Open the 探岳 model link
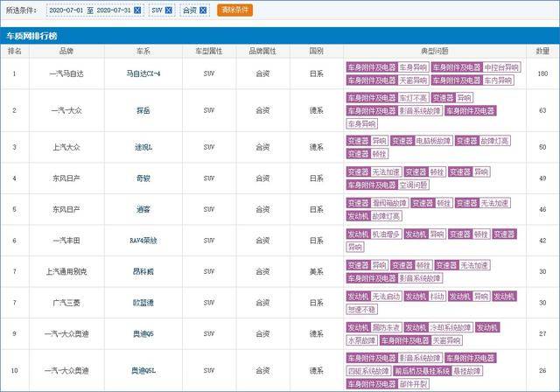 coord(143,110)
